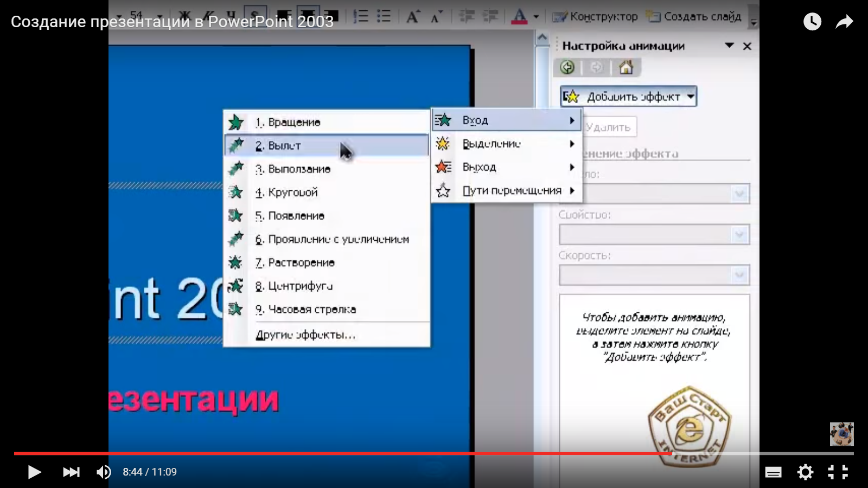Choose the Вылет fly-in effect
868x488 pixels.
point(327,145)
